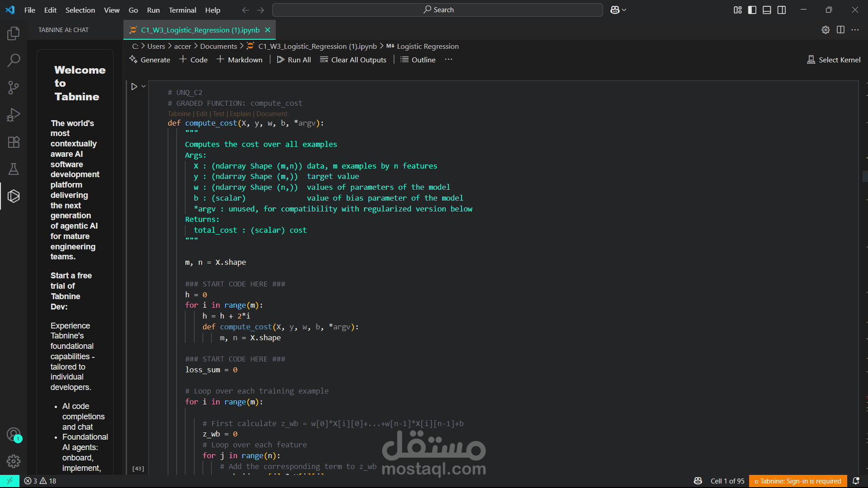Click the Explain code lens link
The image size is (868, 488).
click(240, 114)
